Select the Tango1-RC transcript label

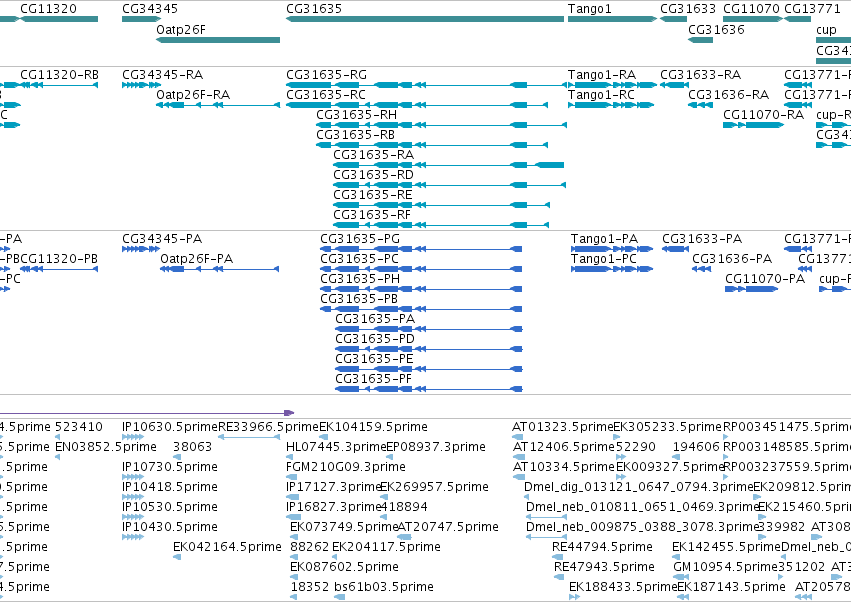point(601,94)
